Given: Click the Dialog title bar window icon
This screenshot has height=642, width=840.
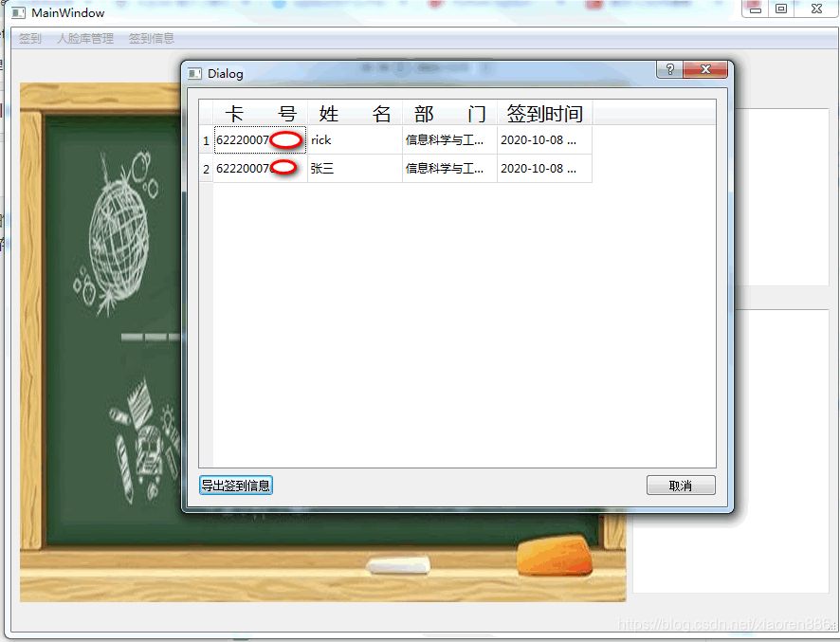Looking at the screenshot, I should (x=195, y=73).
